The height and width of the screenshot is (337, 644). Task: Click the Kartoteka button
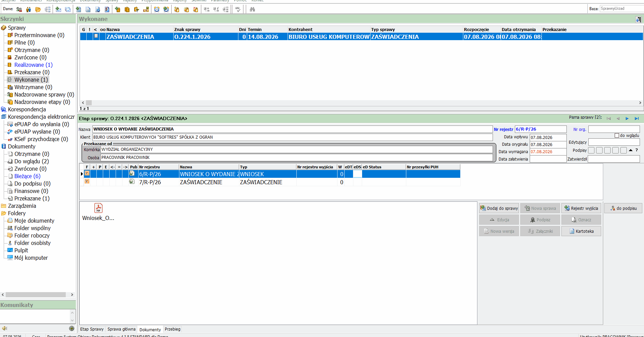click(x=581, y=231)
